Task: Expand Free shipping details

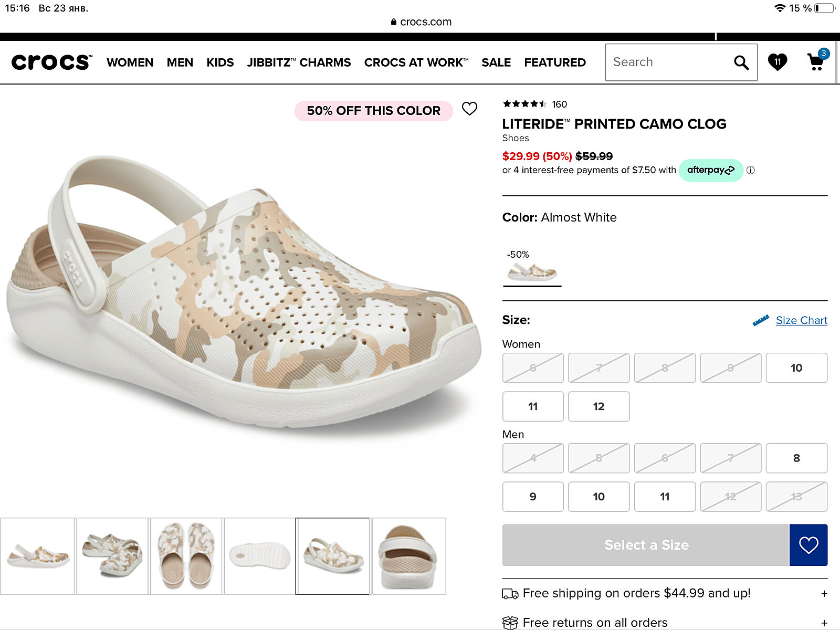Action: [824, 593]
